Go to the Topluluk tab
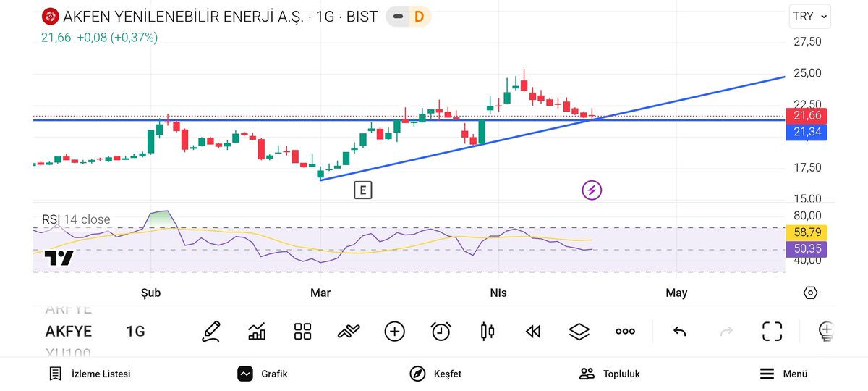 [610, 374]
